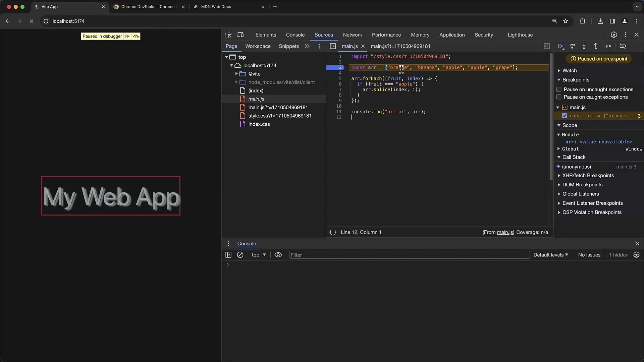Create a live expression with the eye icon
This screenshot has height=362, width=644.
tap(278, 255)
